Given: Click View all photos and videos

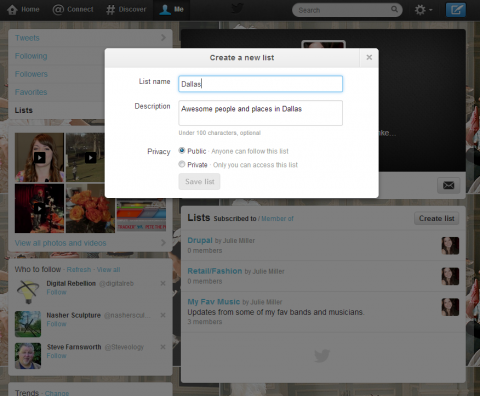Looking at the screenshot, I should [x=60, y=243].
